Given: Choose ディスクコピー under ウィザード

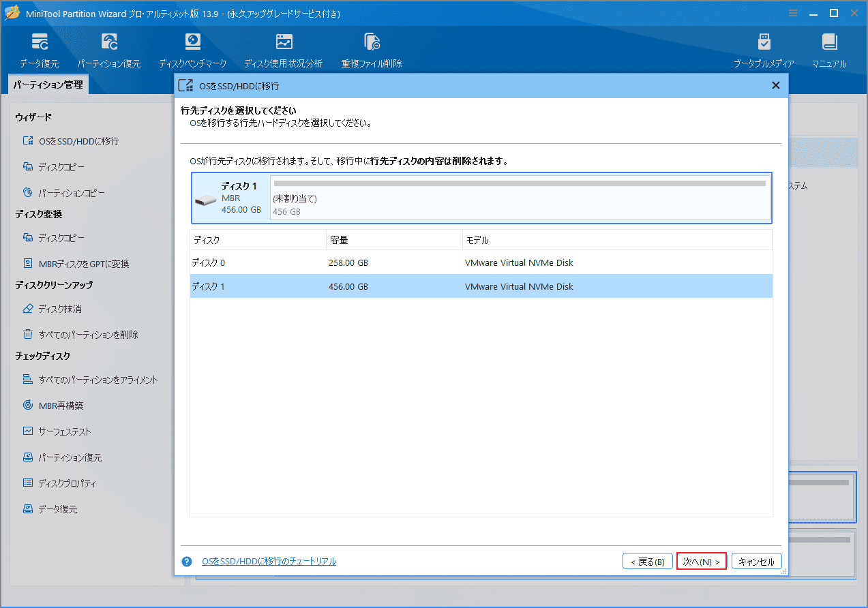Looking at the screenshot, I should pyautogui.click(x=54, y=167).
